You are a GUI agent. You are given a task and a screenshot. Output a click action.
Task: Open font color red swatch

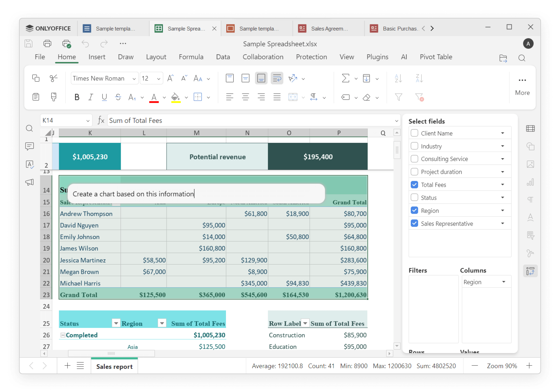[154, 98]
